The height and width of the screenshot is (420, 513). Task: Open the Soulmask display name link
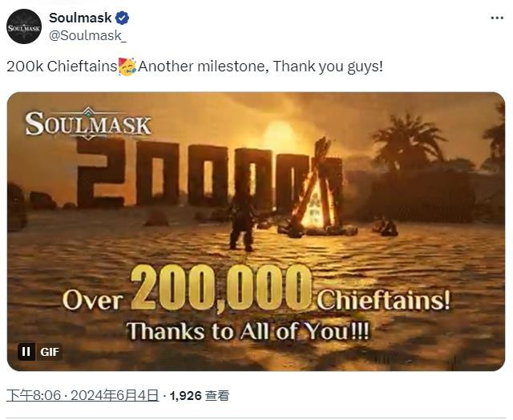pyautogui.click(x=80, y=18)
